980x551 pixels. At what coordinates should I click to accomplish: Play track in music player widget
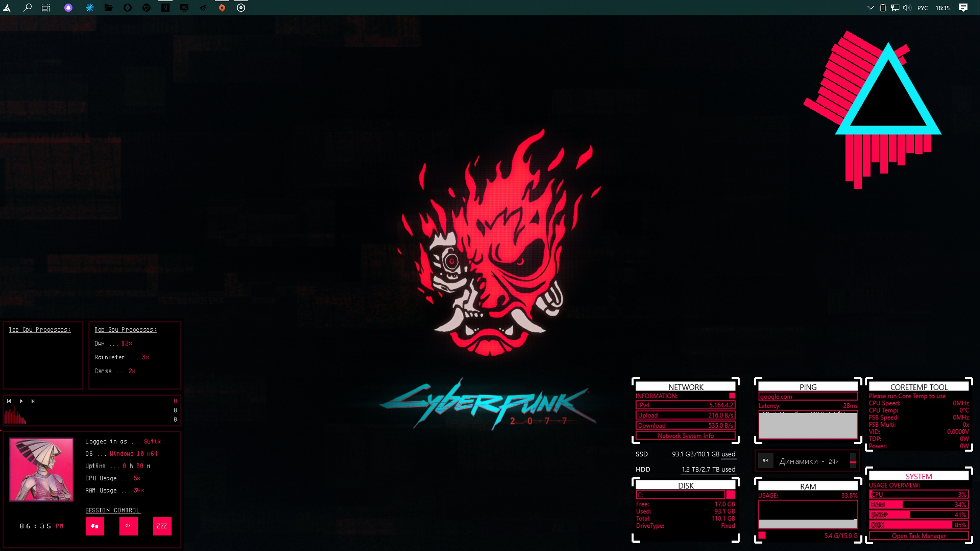click(21, 401)
